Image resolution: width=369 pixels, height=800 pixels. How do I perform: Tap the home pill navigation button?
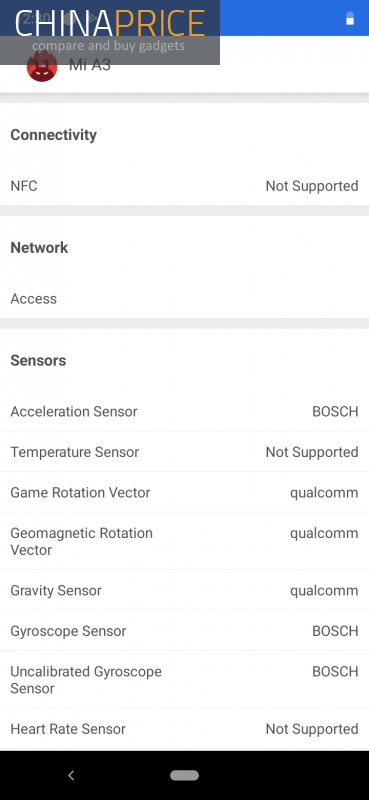(184, 776)
